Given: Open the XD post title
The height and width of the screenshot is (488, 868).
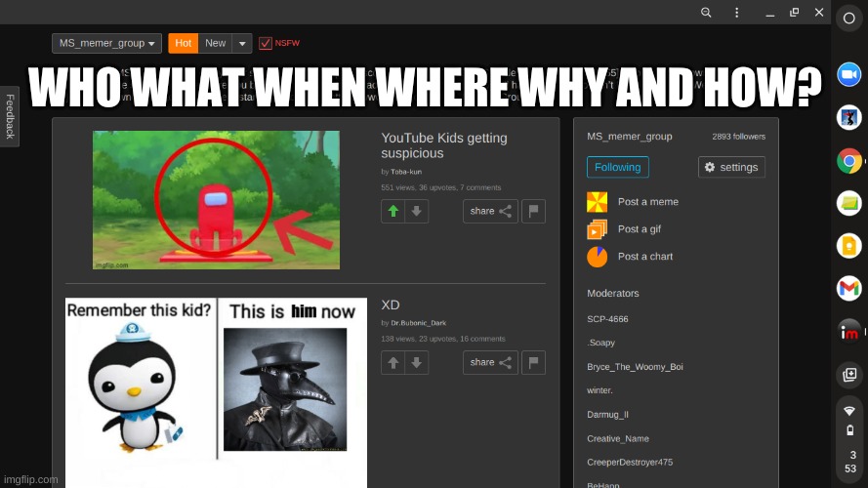Looking at the screenshot, I should (x=391, y=305).
